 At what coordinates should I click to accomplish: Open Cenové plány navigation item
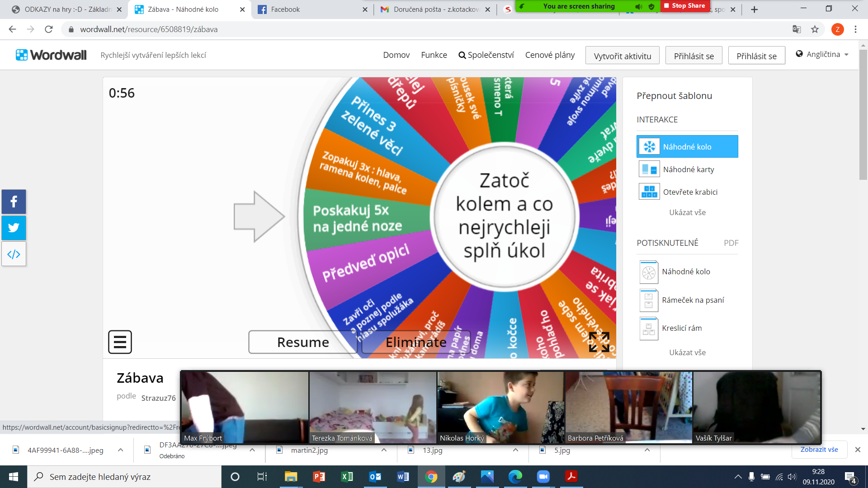click(x=550, y=55)
